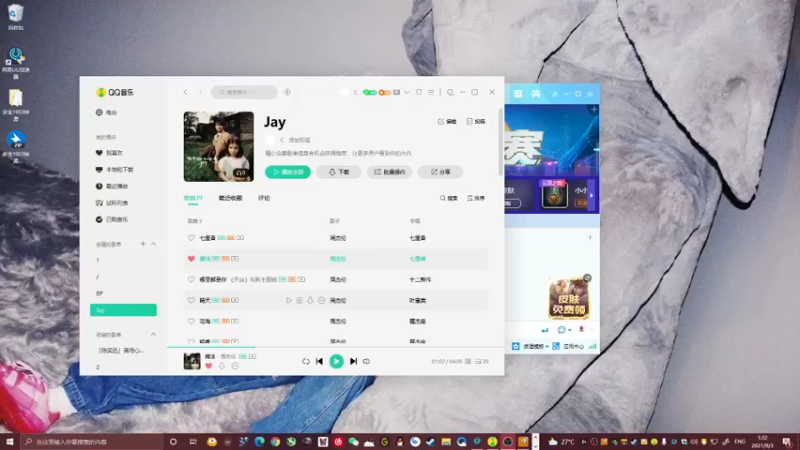This screenshot has height=450, width=800.
Task: Open MV icon on 七里香 row
Action: (240, 238)
